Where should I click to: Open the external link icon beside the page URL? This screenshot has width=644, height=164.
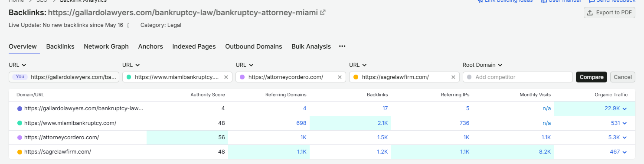coord(323,13)
